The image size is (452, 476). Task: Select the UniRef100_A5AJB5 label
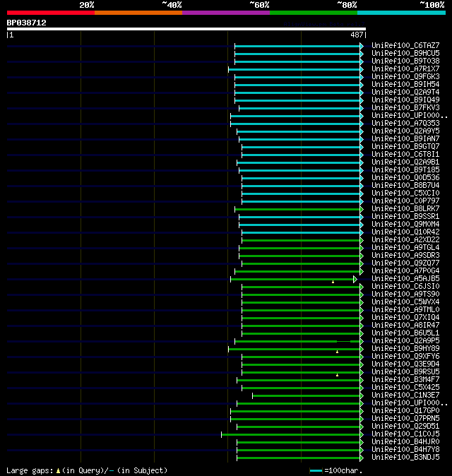coord(405,279)
